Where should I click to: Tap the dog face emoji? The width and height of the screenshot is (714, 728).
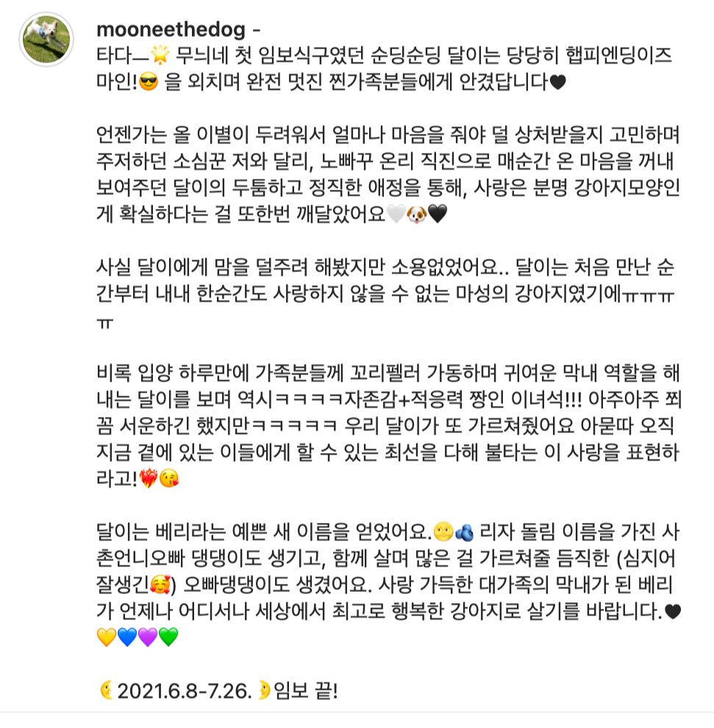coord(417,213)
